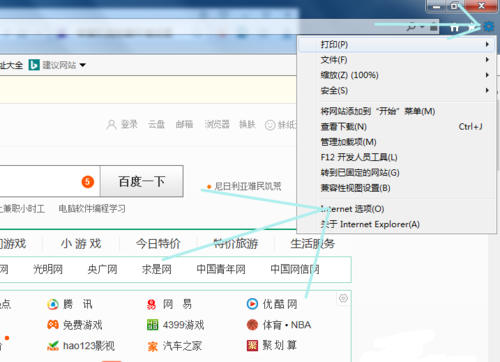Click the address bar stop/refresh square button

coord(433,27)
